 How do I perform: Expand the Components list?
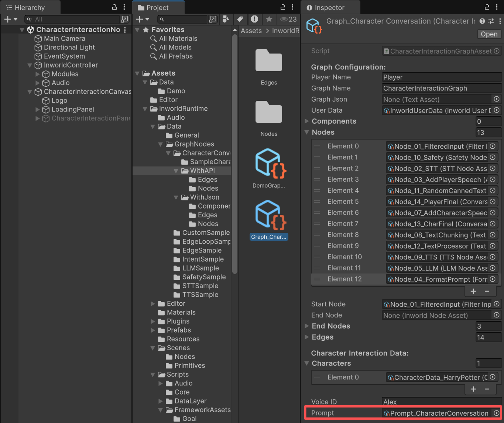(x=306, y=121)
